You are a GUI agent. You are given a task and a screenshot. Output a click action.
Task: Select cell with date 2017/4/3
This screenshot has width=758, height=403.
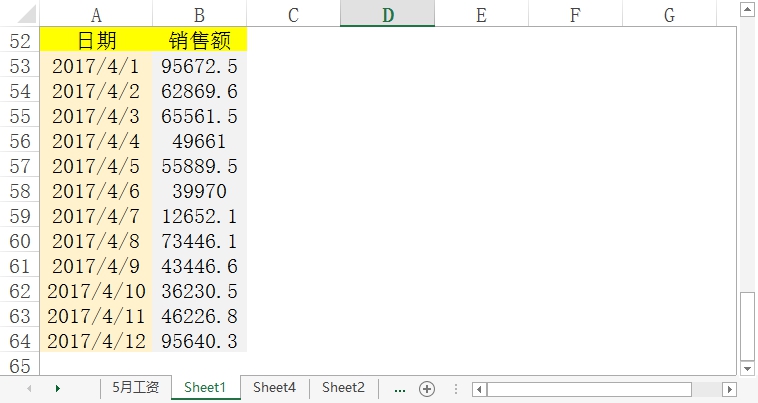tap(96, 116)
